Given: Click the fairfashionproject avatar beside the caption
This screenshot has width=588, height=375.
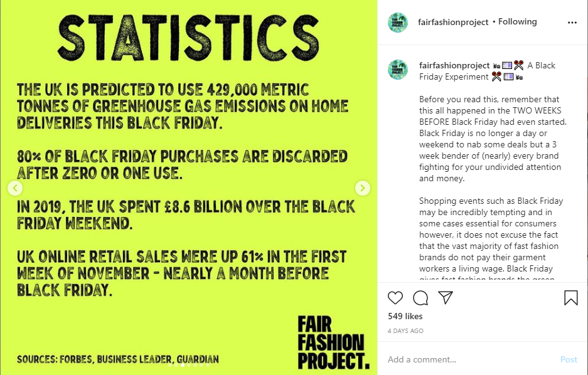Looking at the screenshot, I should pyautogui.click(x=397, y=70).
